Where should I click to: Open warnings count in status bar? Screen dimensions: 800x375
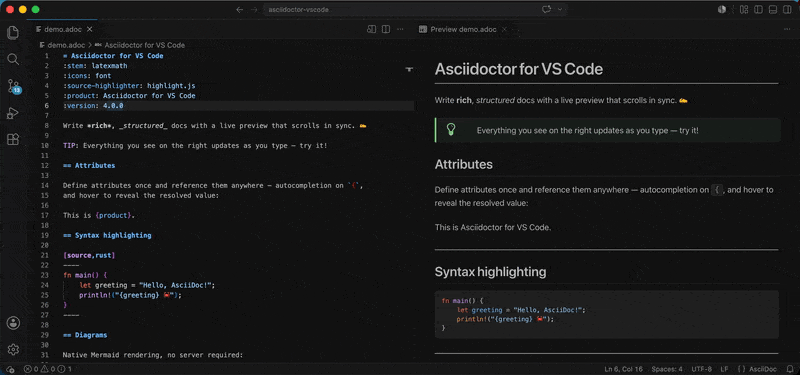(48, 369)
